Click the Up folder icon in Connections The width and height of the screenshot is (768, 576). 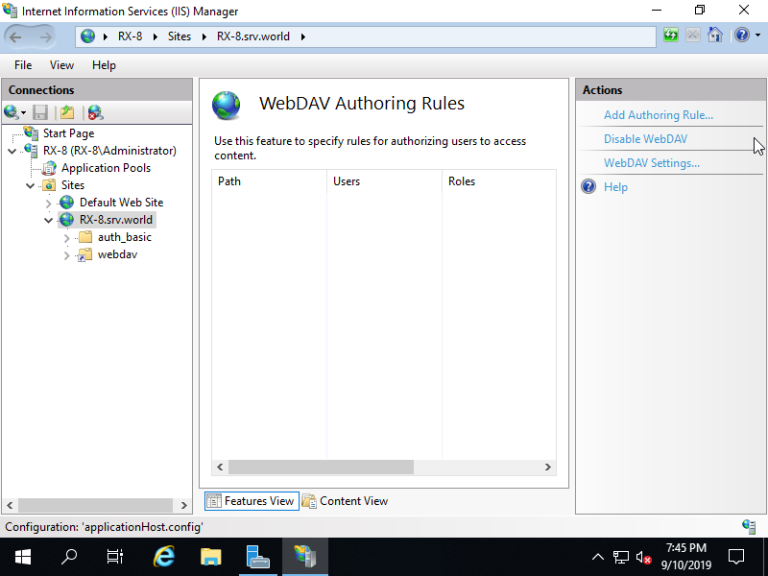pyautogui.click(x=67, y=113)
